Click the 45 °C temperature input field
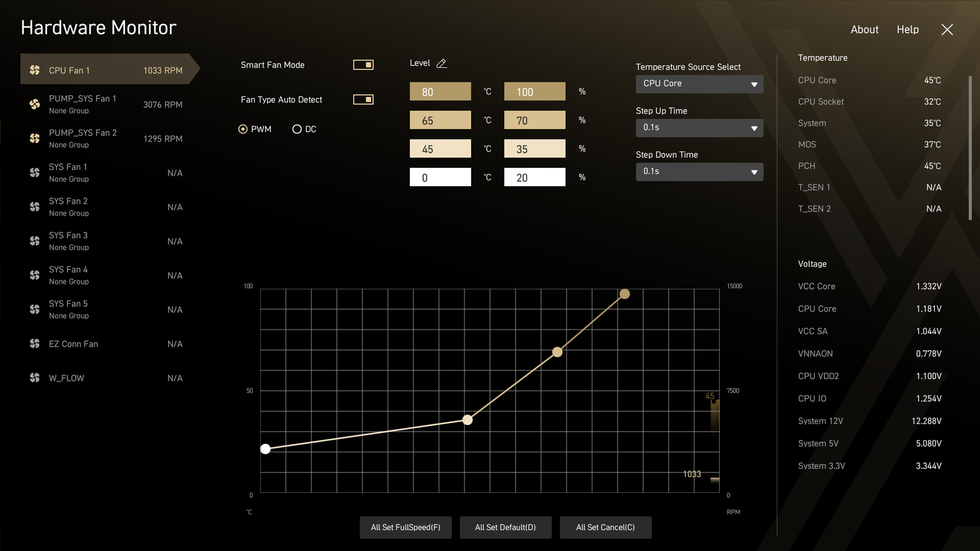The width and height of the screenshot is (980, 551). tap(440, 149)
